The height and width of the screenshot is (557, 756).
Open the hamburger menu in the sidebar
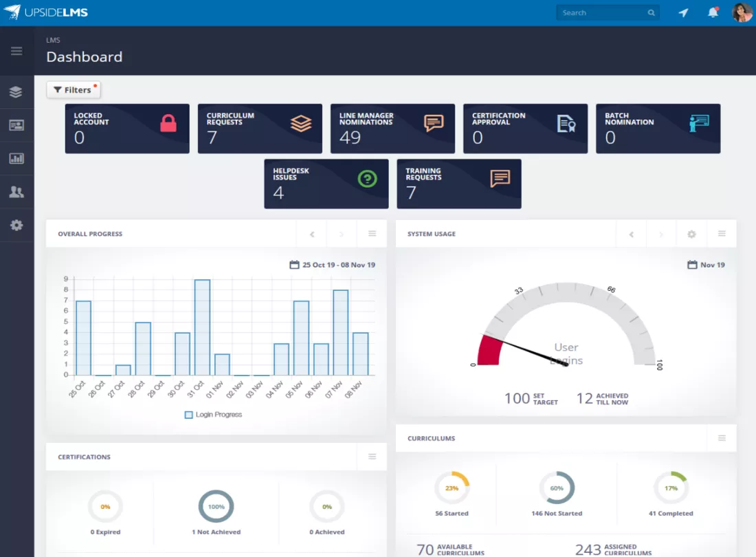[16, 51]
